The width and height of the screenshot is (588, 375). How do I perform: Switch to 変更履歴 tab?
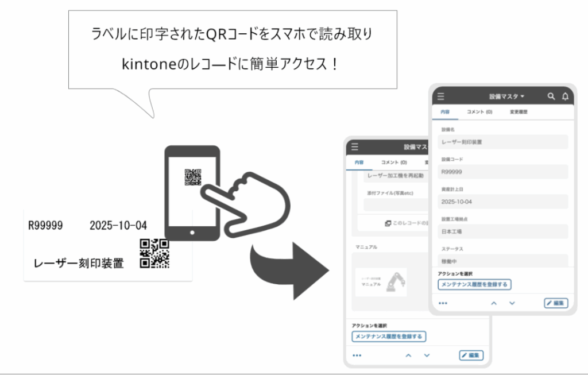coord(519,112)
